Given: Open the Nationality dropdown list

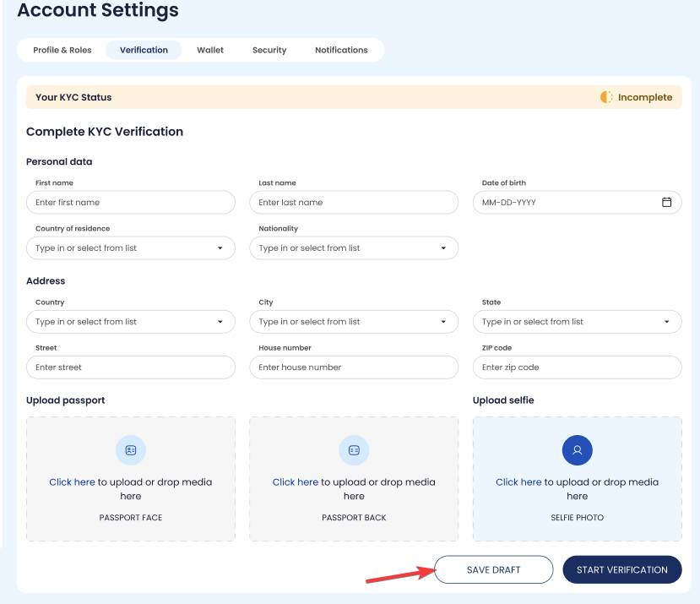Looking at the screenshot, I should click(x=443, y=248).
